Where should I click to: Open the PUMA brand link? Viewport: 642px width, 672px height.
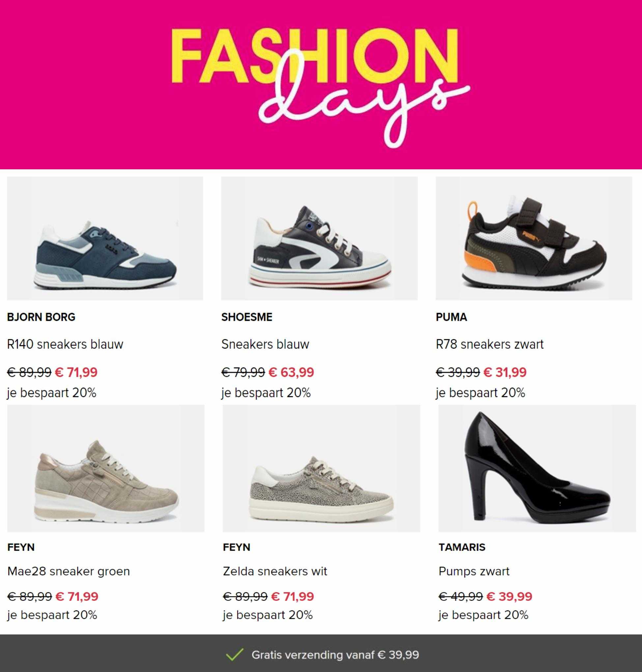[x=451, y=317]
